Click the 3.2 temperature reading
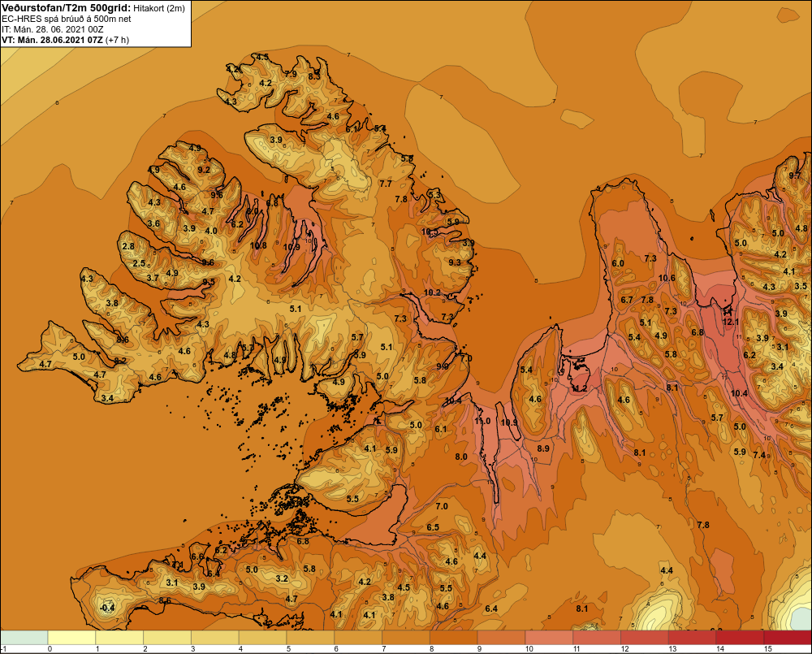This screenshot has width=812, height=654. (281, 578)
